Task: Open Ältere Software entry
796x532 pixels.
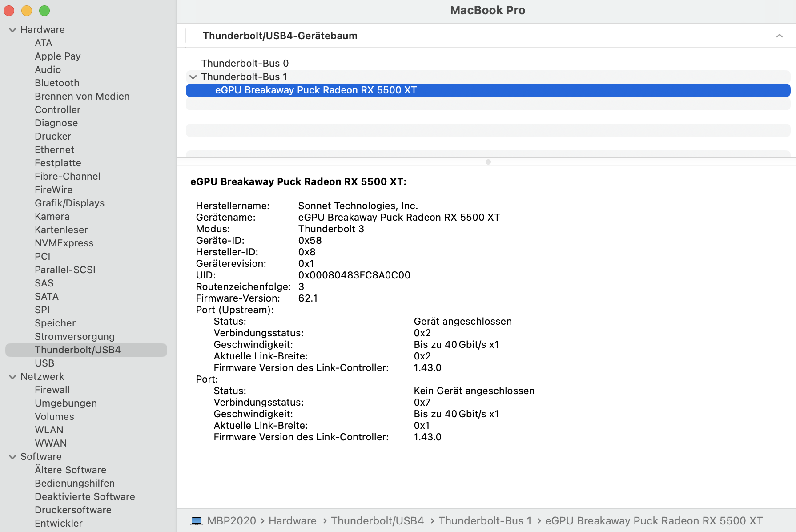Action: click(71, 470)
